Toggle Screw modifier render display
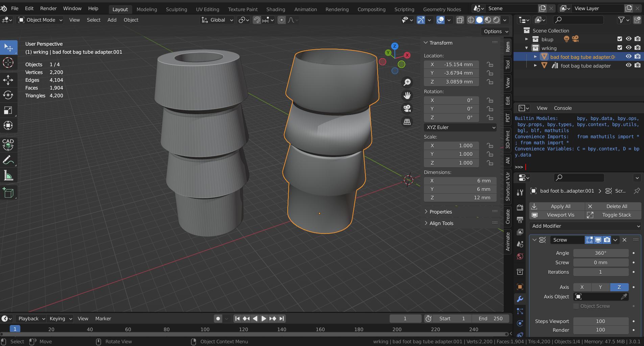644x346 pixels. [607, 240]
